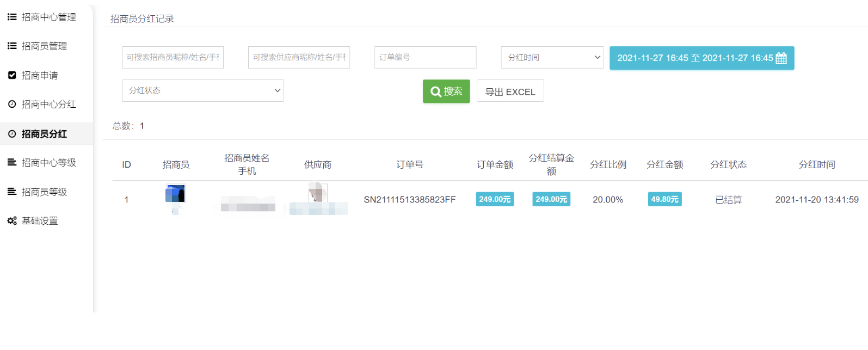Click the 49.80元 分红金额 badge
The height and width of the screenshot is (350, 868).
pos(664,199)
